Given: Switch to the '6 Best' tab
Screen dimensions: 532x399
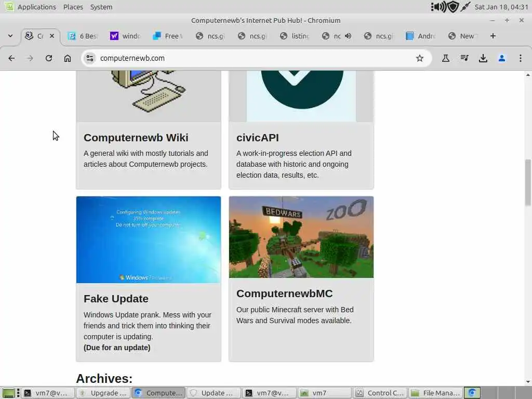Looking at the screenshot, I should (82, 36).
